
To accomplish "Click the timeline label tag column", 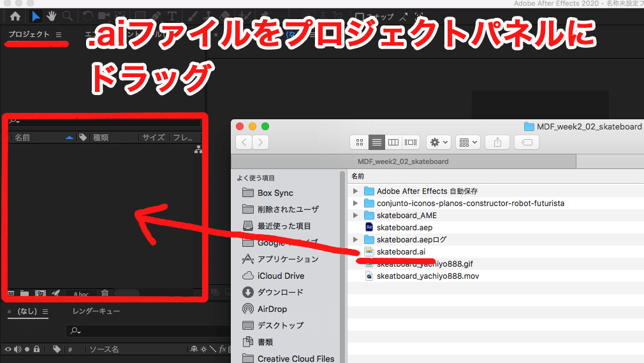I will (57, 350).
